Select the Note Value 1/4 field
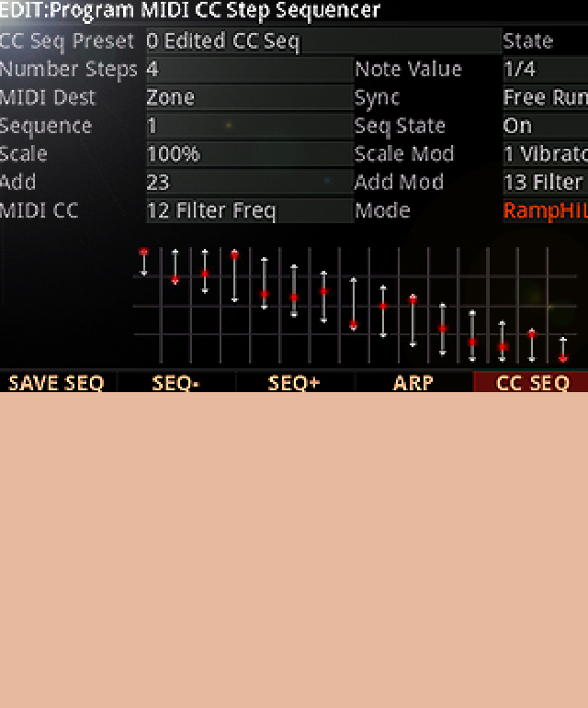 [544, 70]
